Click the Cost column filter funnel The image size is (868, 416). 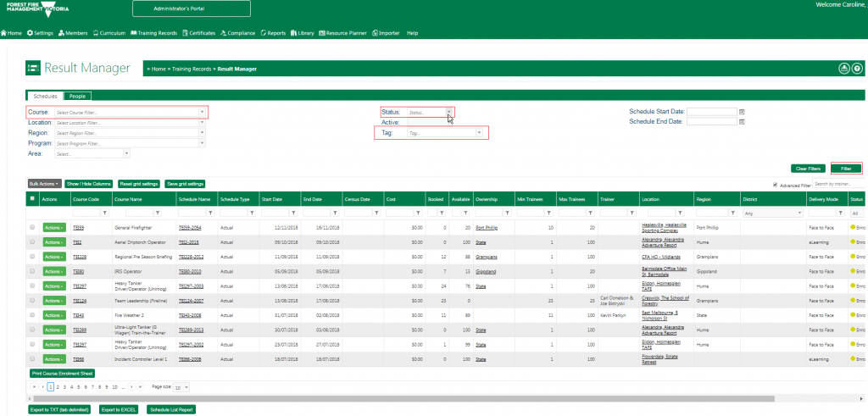click(x=419, y=213)
